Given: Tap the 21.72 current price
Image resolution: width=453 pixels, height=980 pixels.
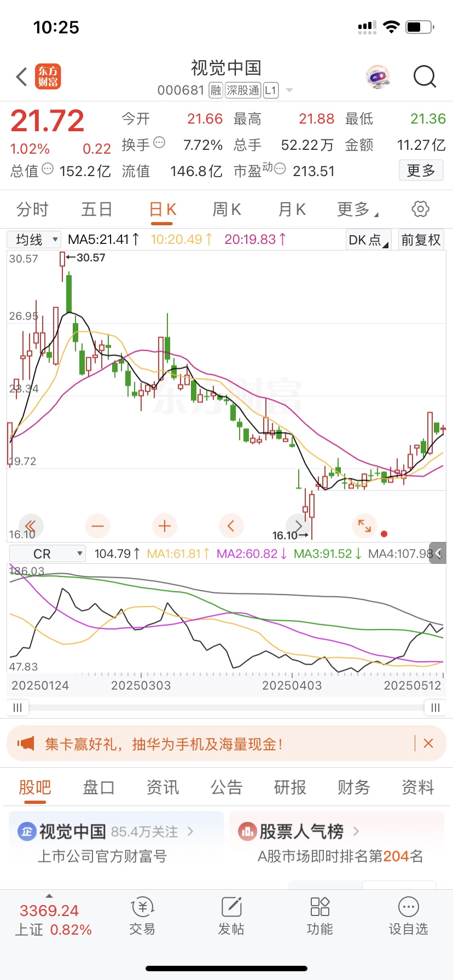Looking at the screenshot, I should click(x=47, y=121).
